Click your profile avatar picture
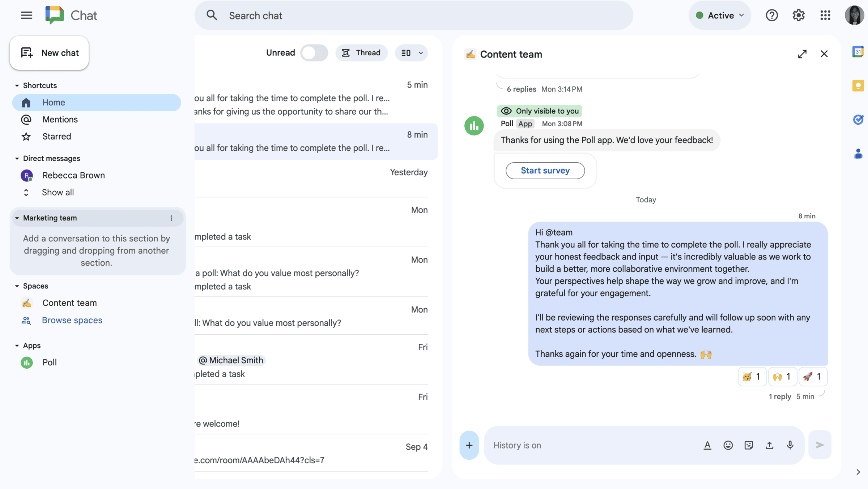 point(855,15)
